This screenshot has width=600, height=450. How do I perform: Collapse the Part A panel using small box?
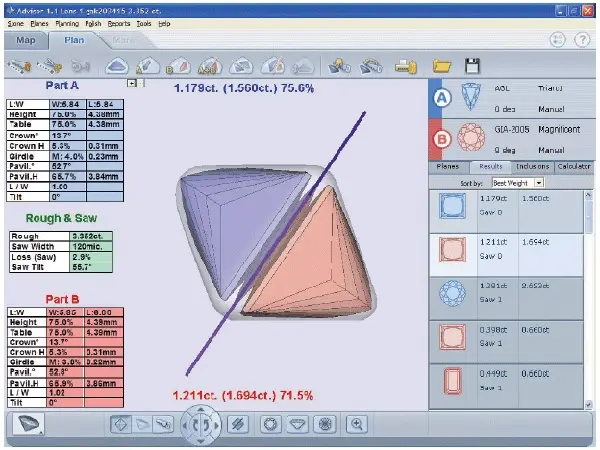coord(132,83)
